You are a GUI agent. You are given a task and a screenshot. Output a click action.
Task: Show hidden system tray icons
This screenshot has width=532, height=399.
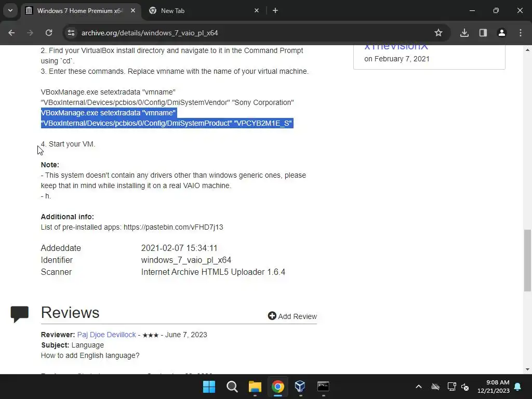tap(419, 387)
